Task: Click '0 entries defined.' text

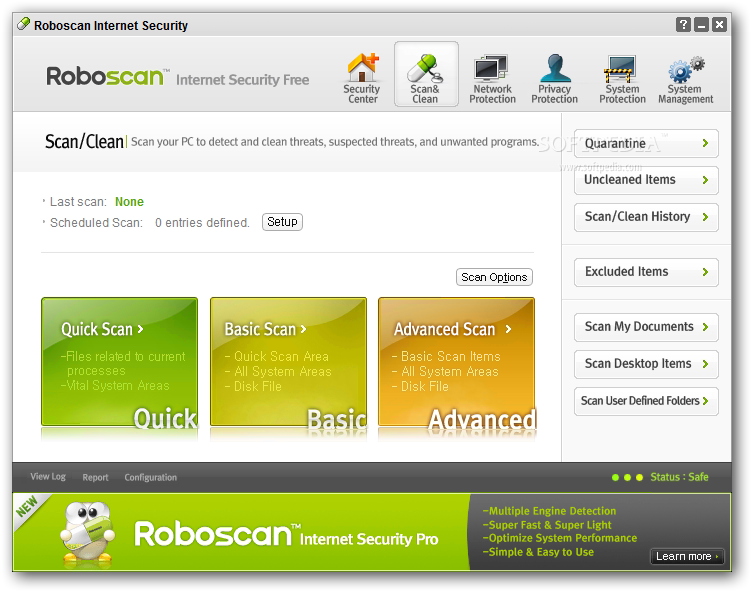Action: click(202, 223)
